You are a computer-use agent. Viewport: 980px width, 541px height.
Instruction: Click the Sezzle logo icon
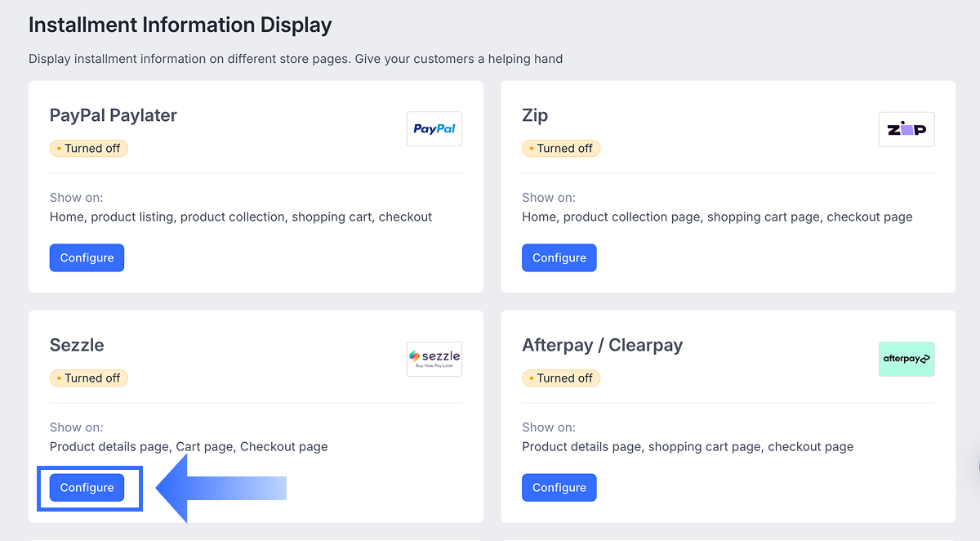[434, 359]
